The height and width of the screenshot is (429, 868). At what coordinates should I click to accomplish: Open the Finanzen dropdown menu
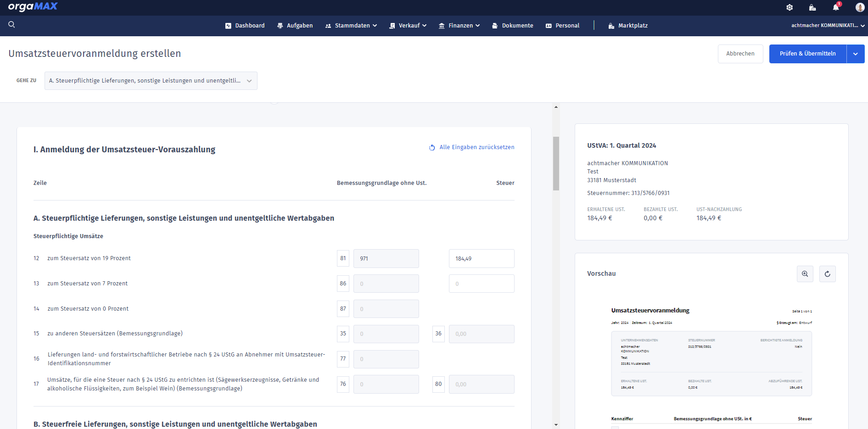click(x=459, y=26)
